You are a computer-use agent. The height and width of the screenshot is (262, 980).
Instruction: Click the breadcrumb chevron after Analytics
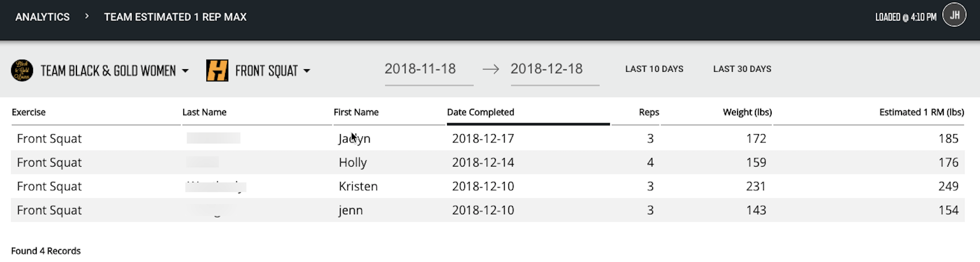tap(87, 16)
